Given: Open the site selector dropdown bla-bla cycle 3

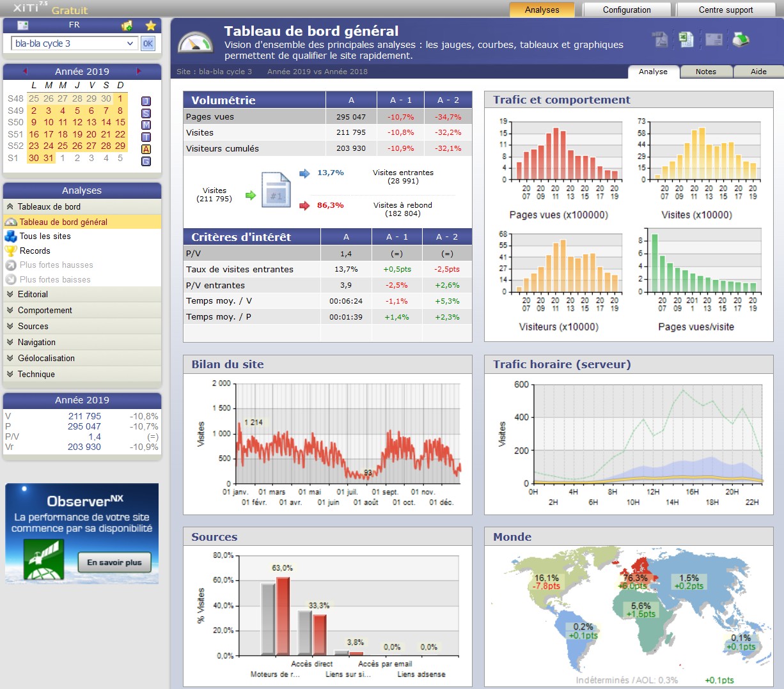Looking at the screenshot, I should click(x=74, y=43).
